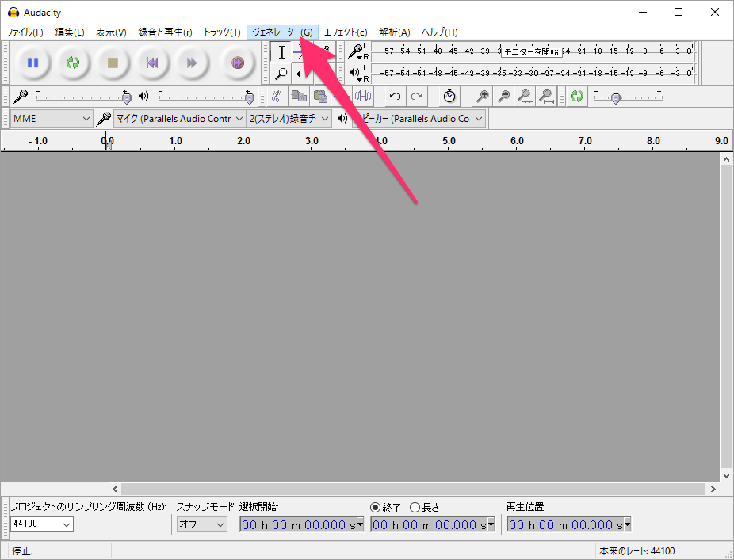Click the mixer speaker volume icon

[x=143, y=97]
